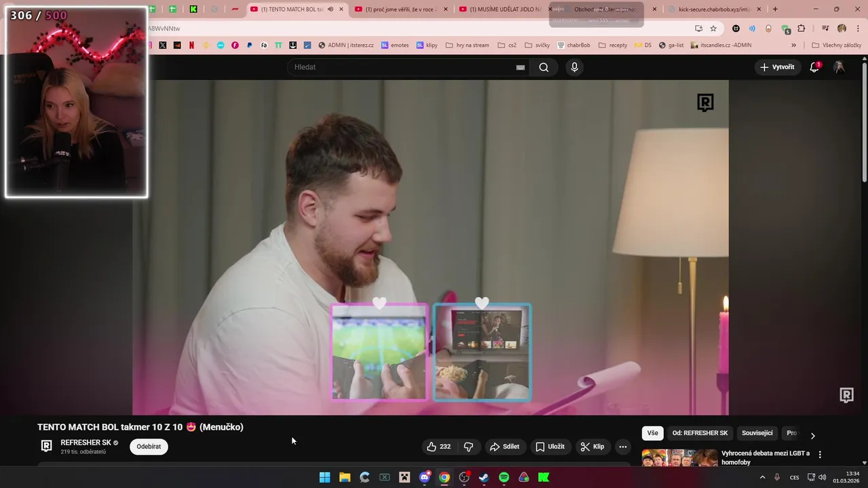Switch to the proč jsme věřili tab
This screenshot has width=868, height=488.
pos(400,9)
